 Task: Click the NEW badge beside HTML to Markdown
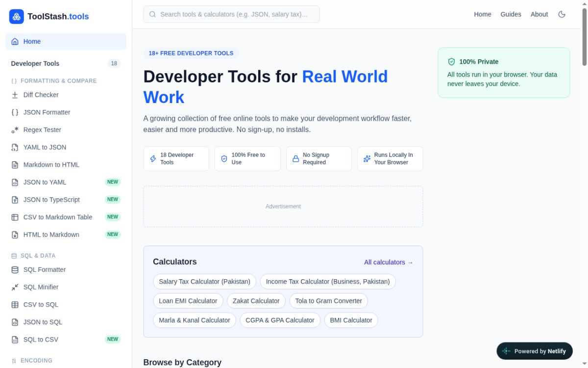click(x=113, y=235)
